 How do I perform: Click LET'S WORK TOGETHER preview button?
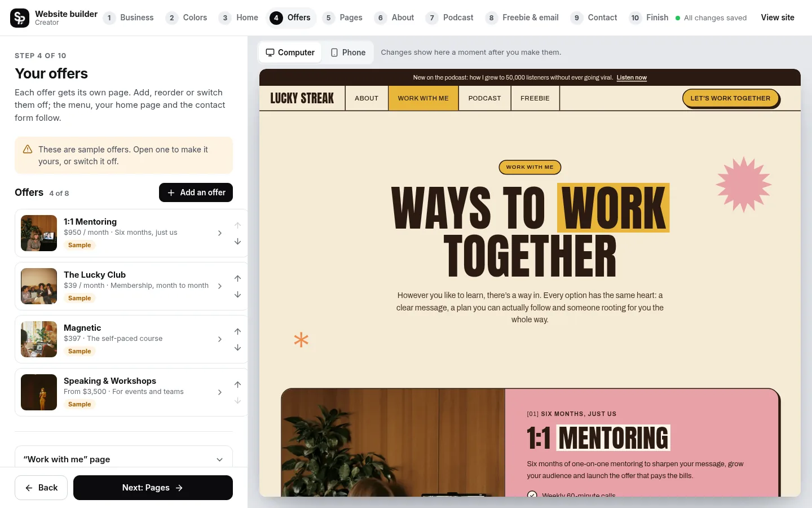730,98
